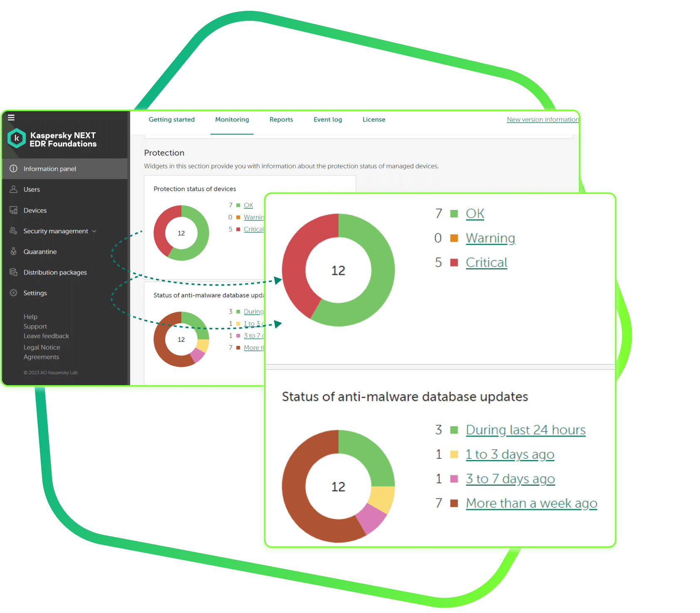Image resolution: width=700 pixels, height=613 pixels.
Task: Open New version information link
Action: click(x=542, y=120)
